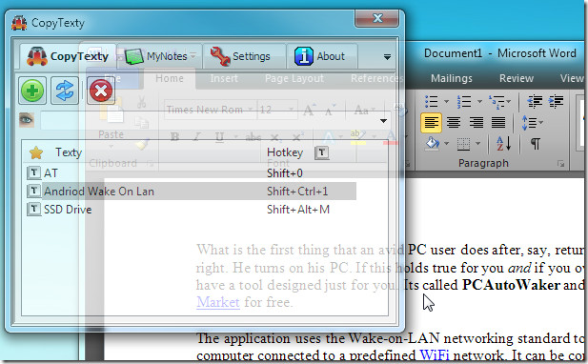Apply Bullets list in Word ribbon
This screenshot has width=588, height=364.
coord(432,101)
